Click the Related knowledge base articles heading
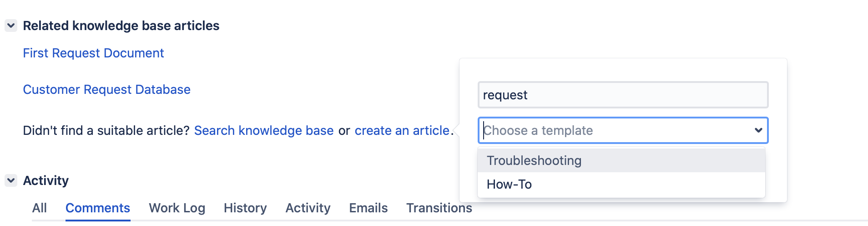This screenshot has height=226, width=868. (121, 26)
